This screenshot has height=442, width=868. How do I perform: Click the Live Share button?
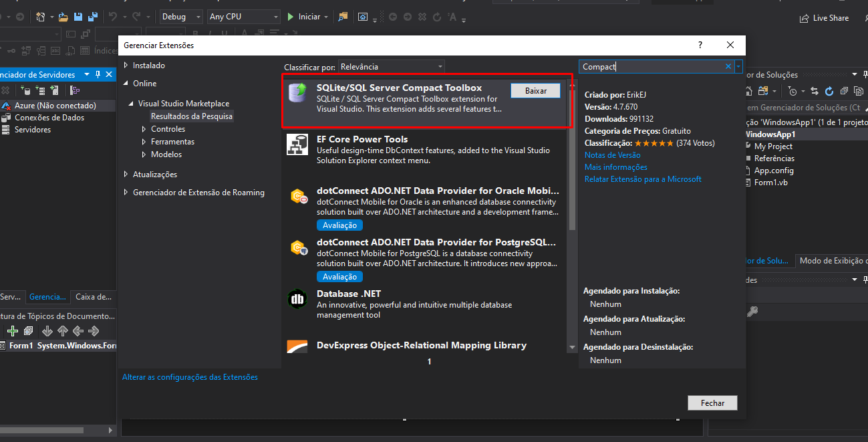[824, 18]
